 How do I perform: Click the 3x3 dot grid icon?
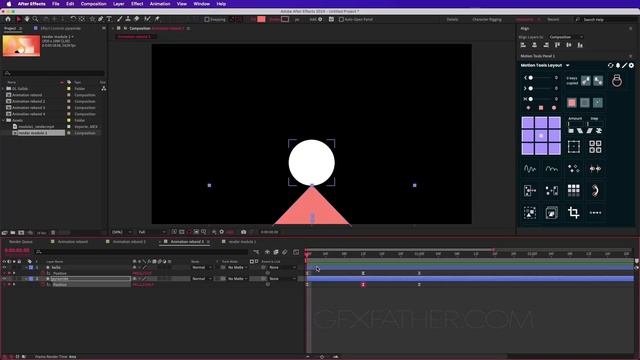pos(573,190)
